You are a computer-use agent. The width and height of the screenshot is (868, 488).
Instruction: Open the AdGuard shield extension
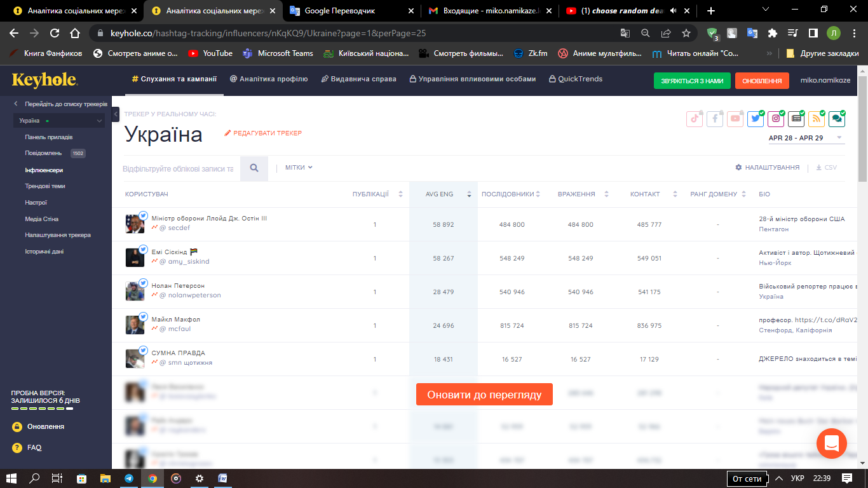tap(712, 34)
